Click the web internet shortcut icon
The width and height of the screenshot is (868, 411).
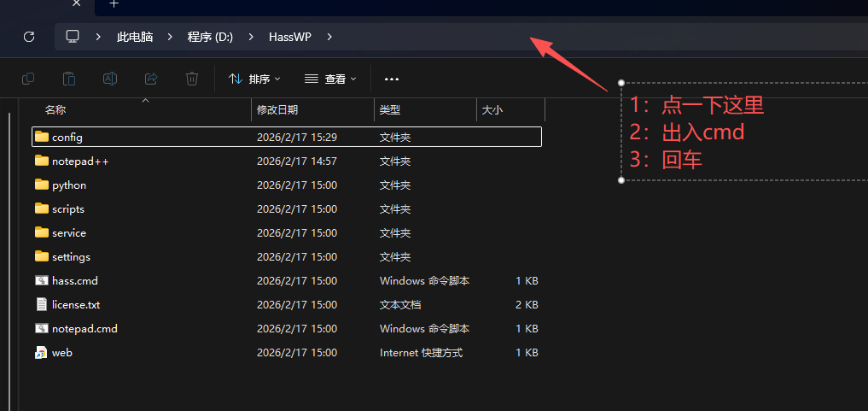click(x=42, y=352)
